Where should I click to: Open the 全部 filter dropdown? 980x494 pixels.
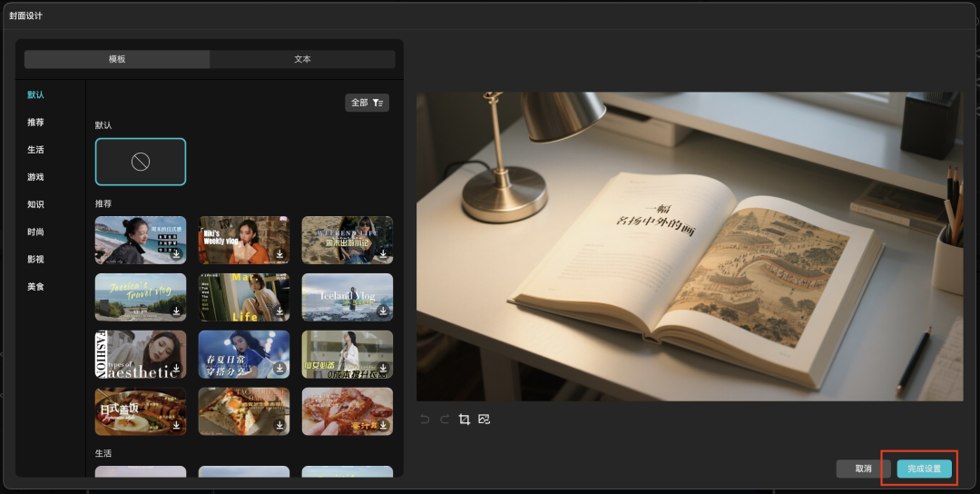367,103
